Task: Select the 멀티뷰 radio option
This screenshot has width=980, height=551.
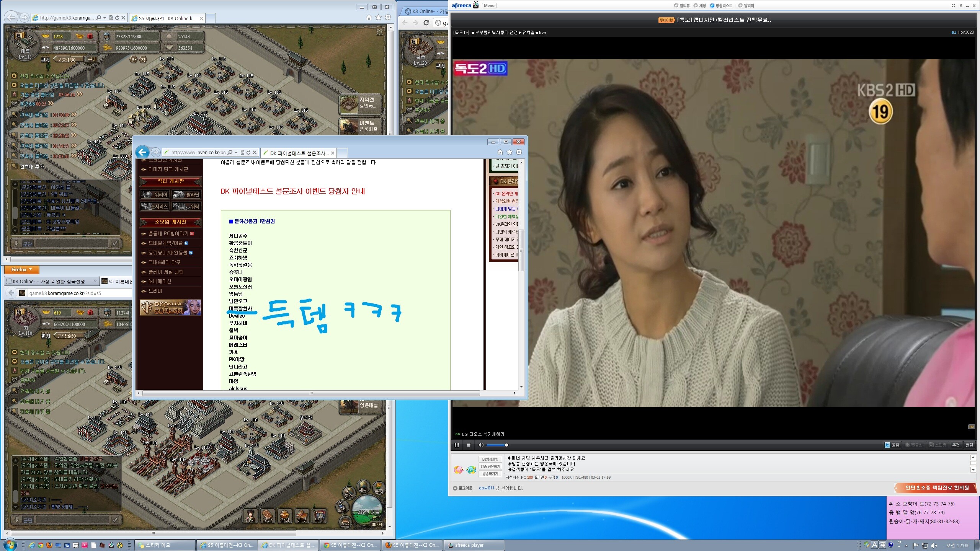Action: tap(676, 6)
